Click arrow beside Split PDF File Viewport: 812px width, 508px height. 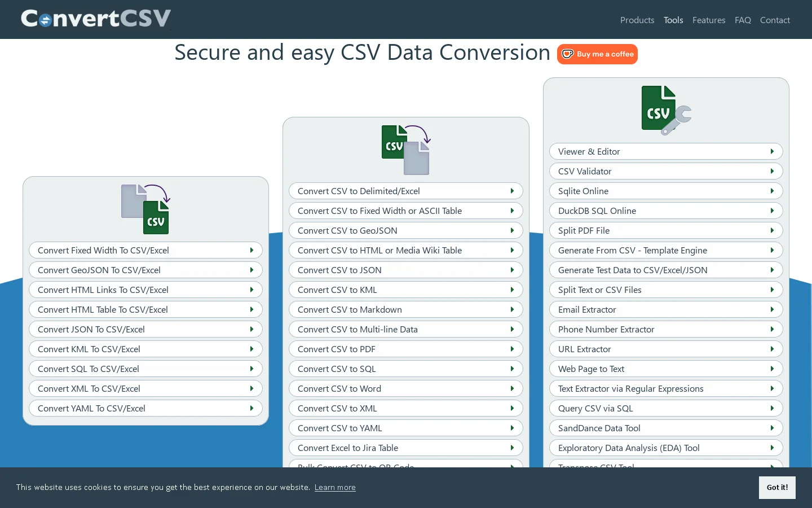[772, 230]
